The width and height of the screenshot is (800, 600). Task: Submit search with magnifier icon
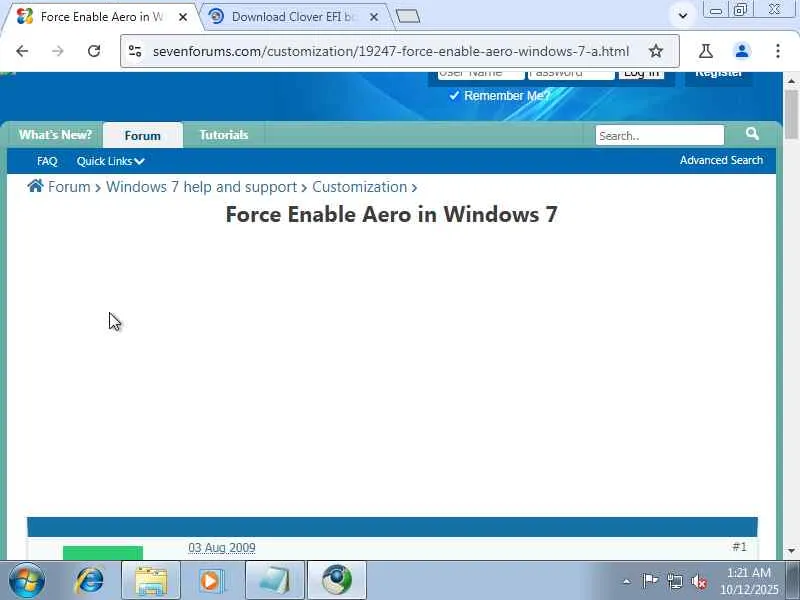pos(752,134)
